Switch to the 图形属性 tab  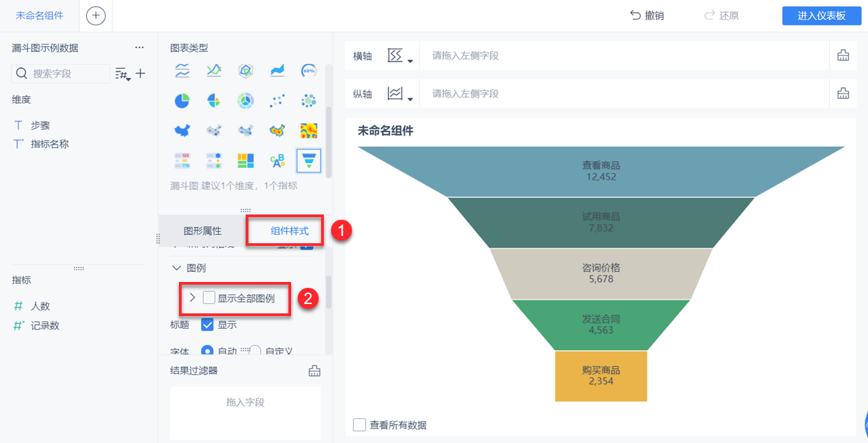click(x=203, y=231)
